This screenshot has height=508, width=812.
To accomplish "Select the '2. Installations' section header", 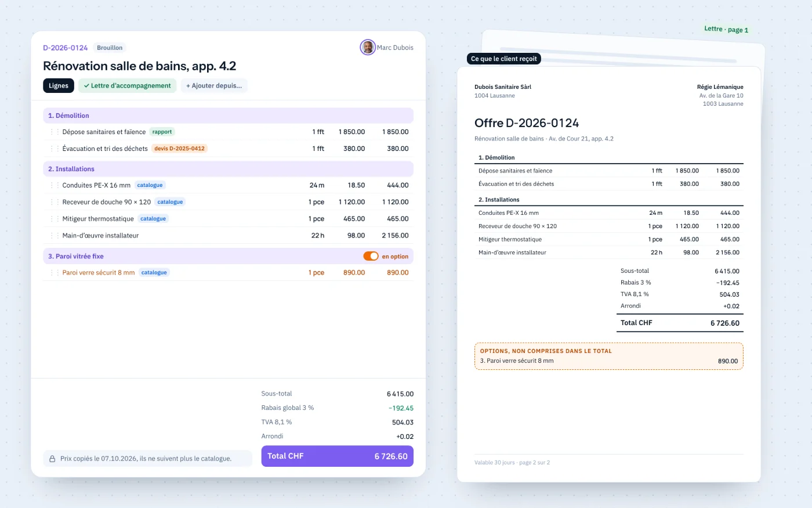I will point(228,169).
